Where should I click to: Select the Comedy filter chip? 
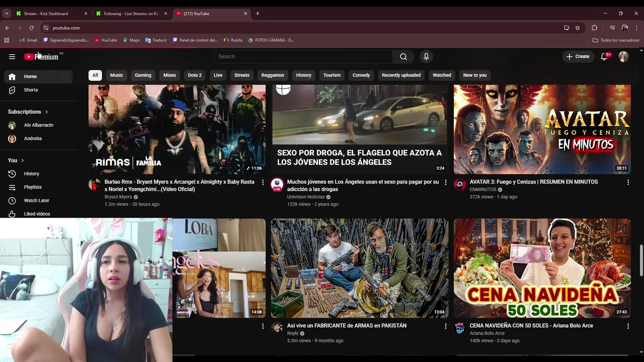coord(361,75)
